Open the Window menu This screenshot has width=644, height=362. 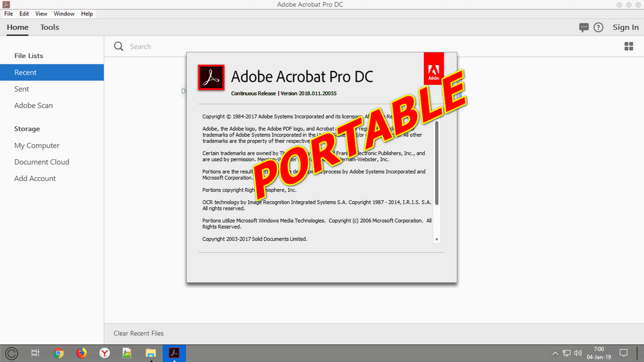pyautogui.click(x=64, y=14)
